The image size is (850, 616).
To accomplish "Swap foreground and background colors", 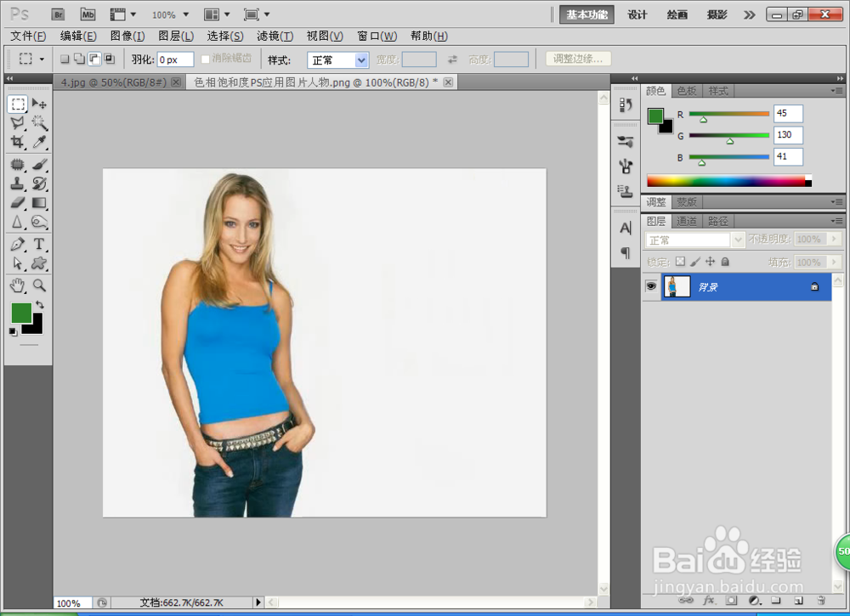I will 40,304.
